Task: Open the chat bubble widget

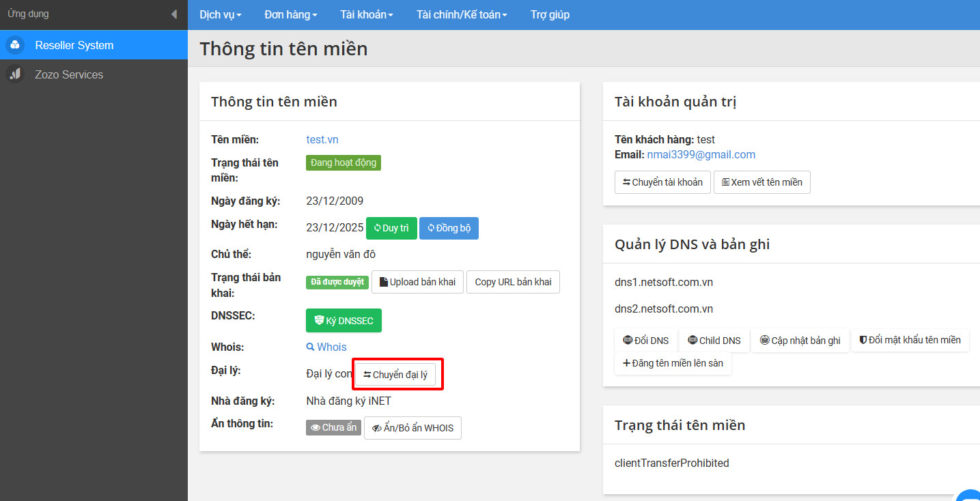Action: point(968,496)
